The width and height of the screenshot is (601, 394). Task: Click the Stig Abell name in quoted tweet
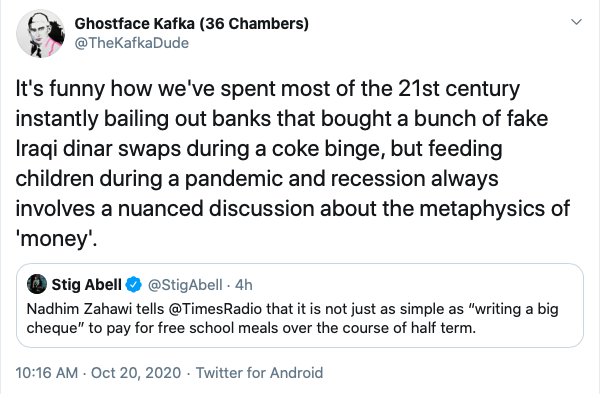(87, 285)
